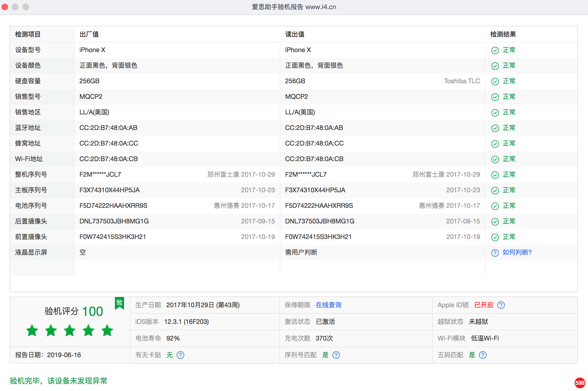Click the check icon on the 销售地区 row result
The image size is (588, 391).
coord(495,113)
